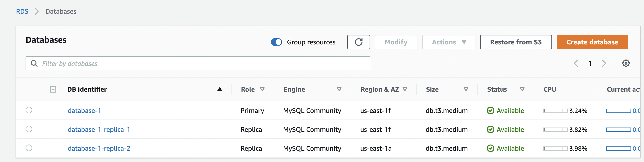The image size is (644, 162).
Task: Click the Status column sort arrow
Action: [x=522, y=90]
